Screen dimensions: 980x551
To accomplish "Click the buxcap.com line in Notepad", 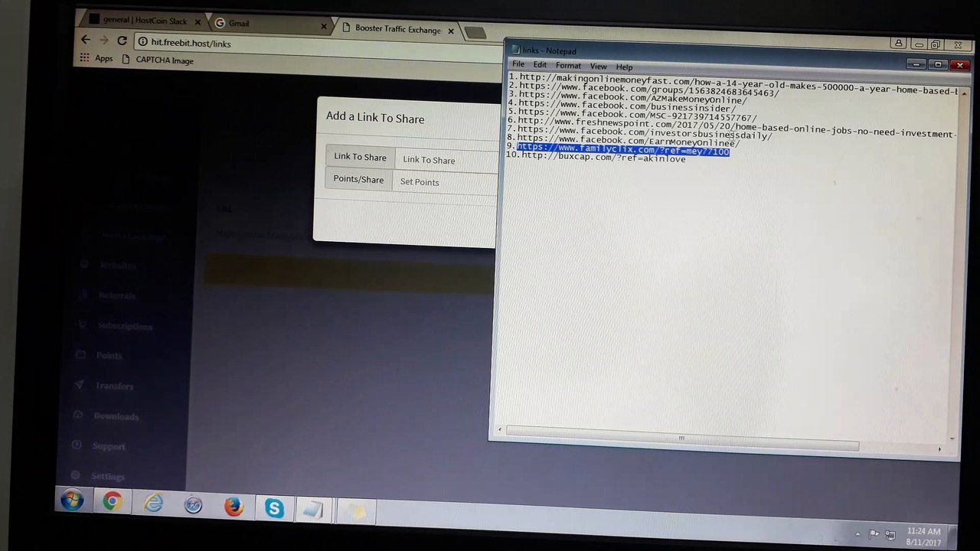I will coord(596,158).
